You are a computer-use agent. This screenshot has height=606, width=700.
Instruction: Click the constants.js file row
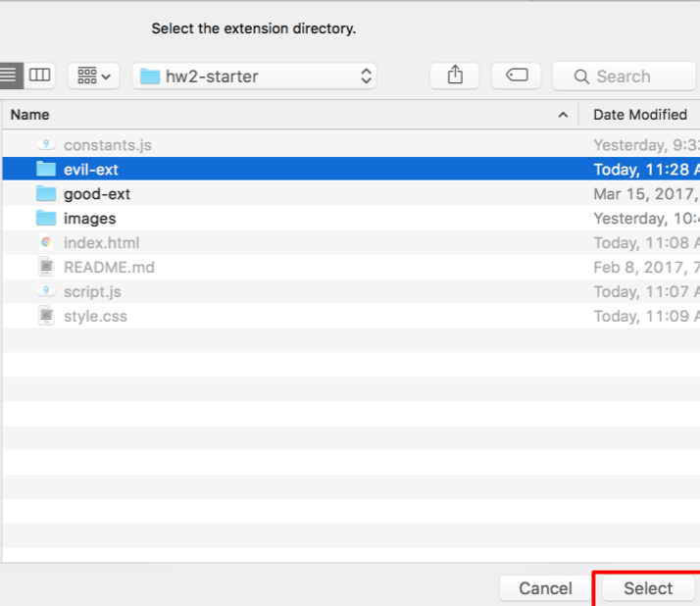coord(108,145)
